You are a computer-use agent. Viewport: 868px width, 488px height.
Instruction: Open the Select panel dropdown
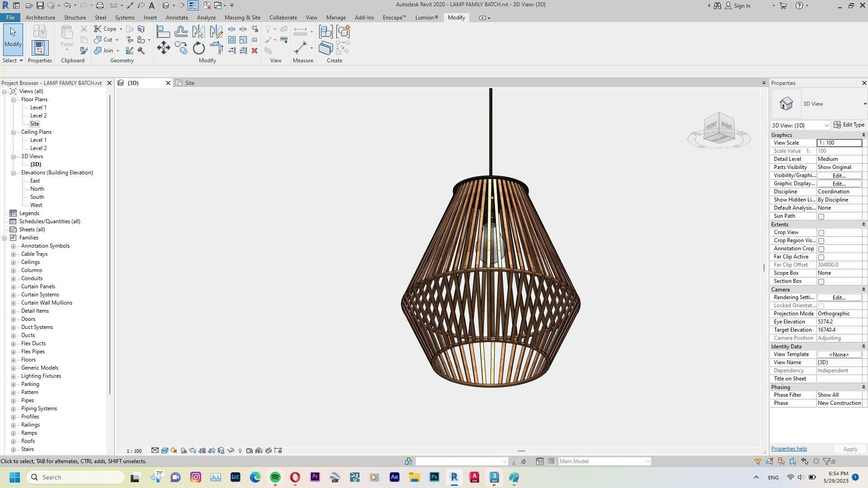click(x=13, y=61)
